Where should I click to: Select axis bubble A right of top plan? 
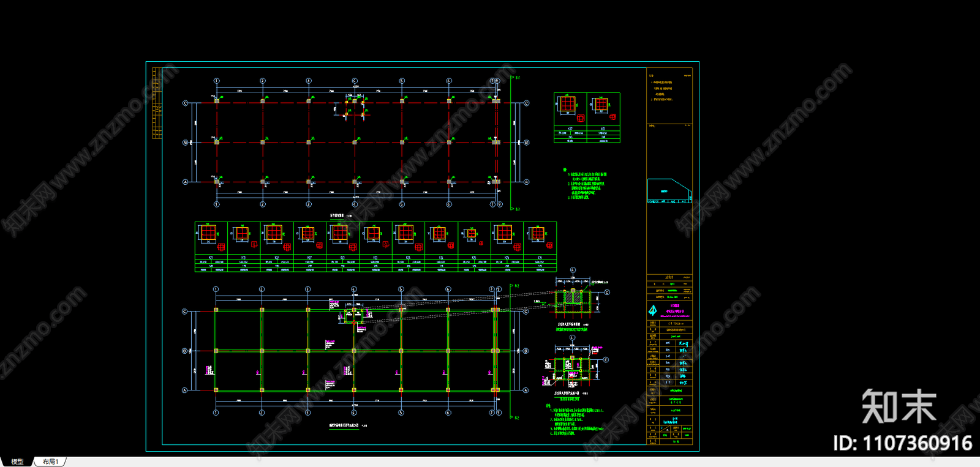pyautogui.click(x=526, y=182)
